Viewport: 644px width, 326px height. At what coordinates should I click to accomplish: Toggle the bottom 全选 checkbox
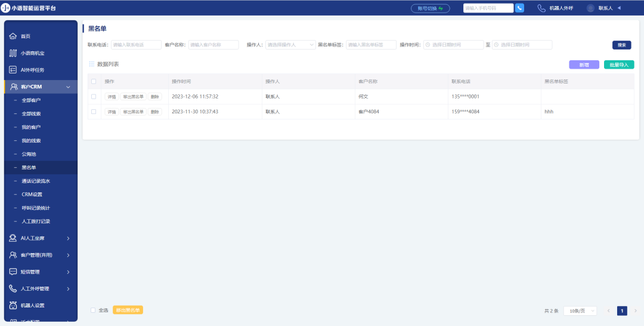(x=93, y=310)
